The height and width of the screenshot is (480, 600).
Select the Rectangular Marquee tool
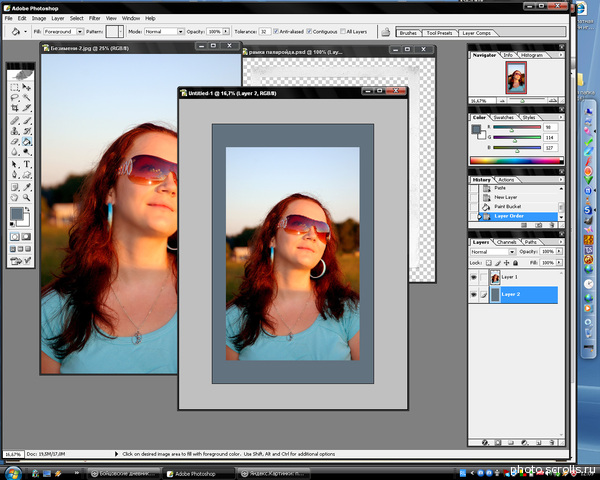(x=15, y=87)
